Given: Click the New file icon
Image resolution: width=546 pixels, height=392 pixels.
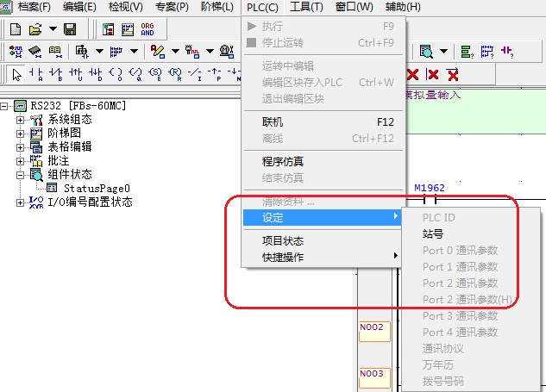Looking at the screenshot, I should 16,29.
